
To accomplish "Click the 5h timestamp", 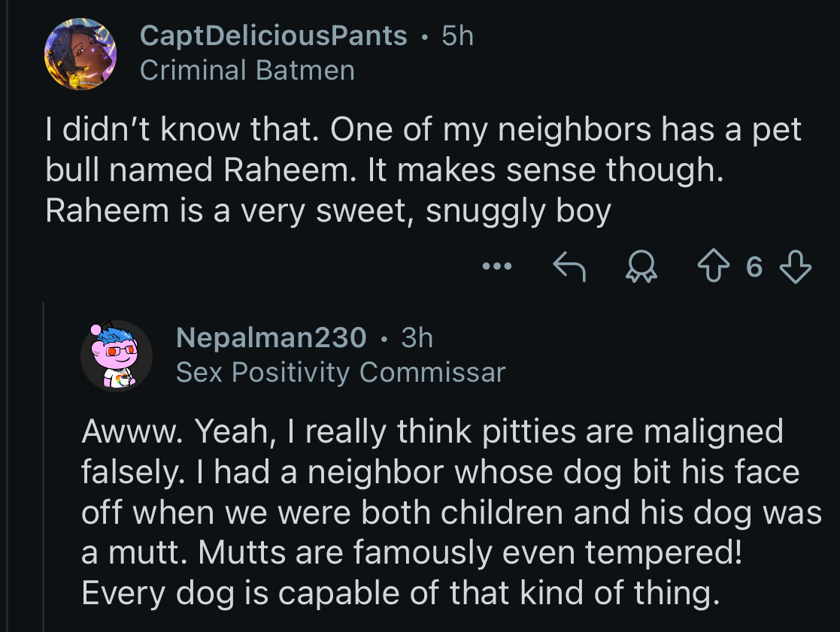I will point(457,36).
